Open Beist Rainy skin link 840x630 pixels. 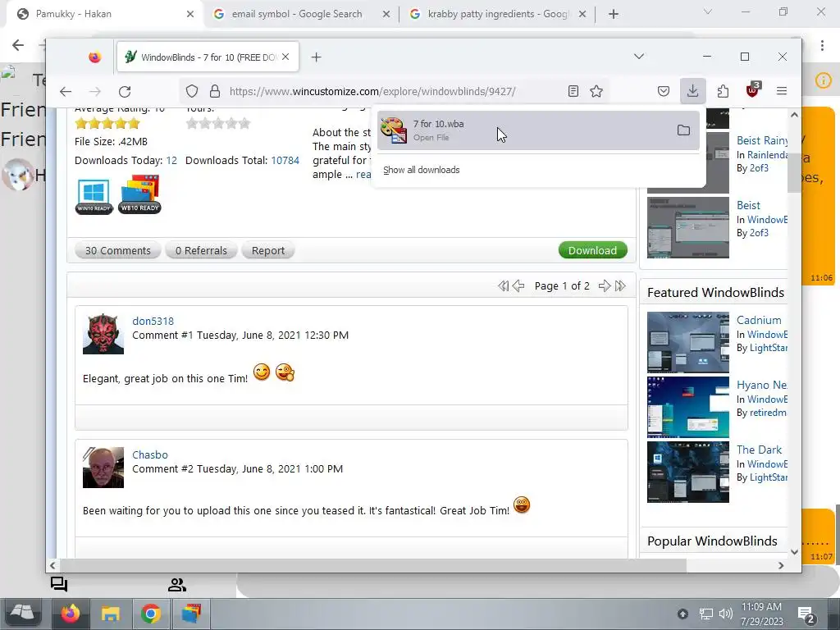pyautogui.click(x=762, y=140)
